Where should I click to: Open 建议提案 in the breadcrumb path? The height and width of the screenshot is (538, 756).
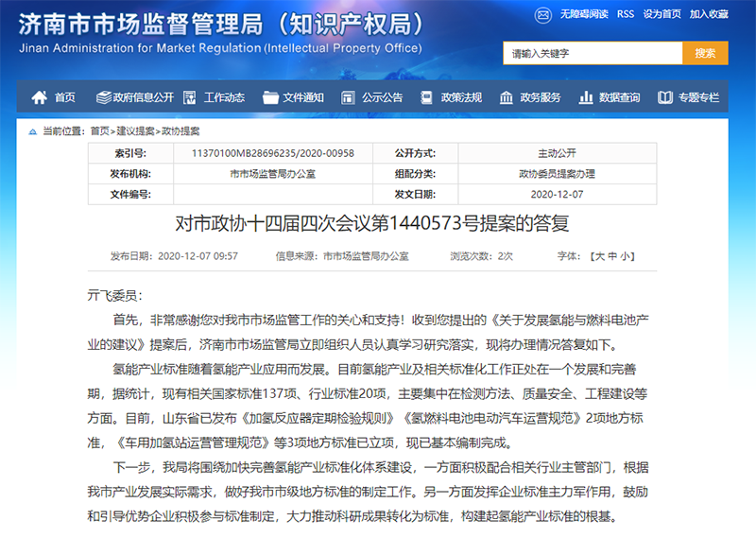136,130
